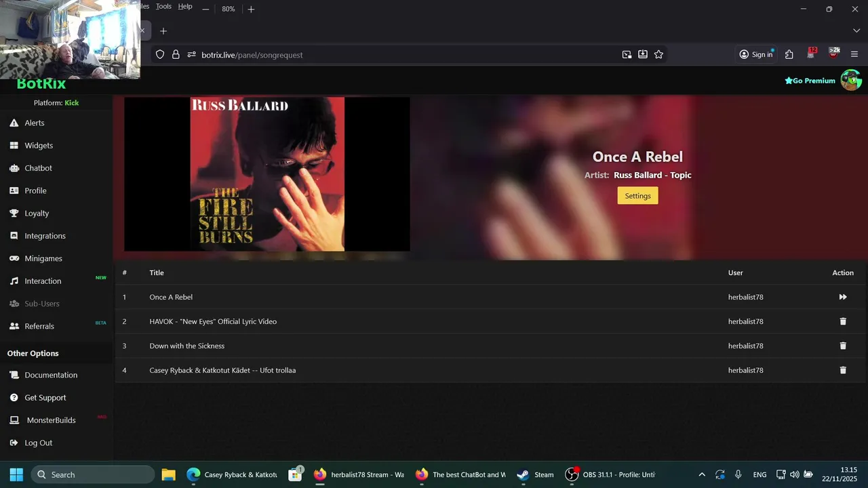Show hidden system tray icons
Screen dimensions: 868x488
pyautogui.click(x=702, y=474)
